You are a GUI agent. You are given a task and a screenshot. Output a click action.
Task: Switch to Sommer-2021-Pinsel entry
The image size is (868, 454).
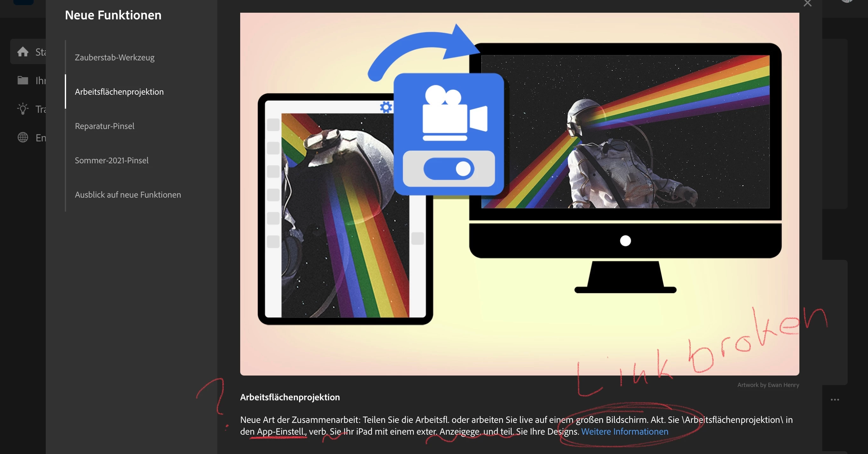tap(112, 160)
